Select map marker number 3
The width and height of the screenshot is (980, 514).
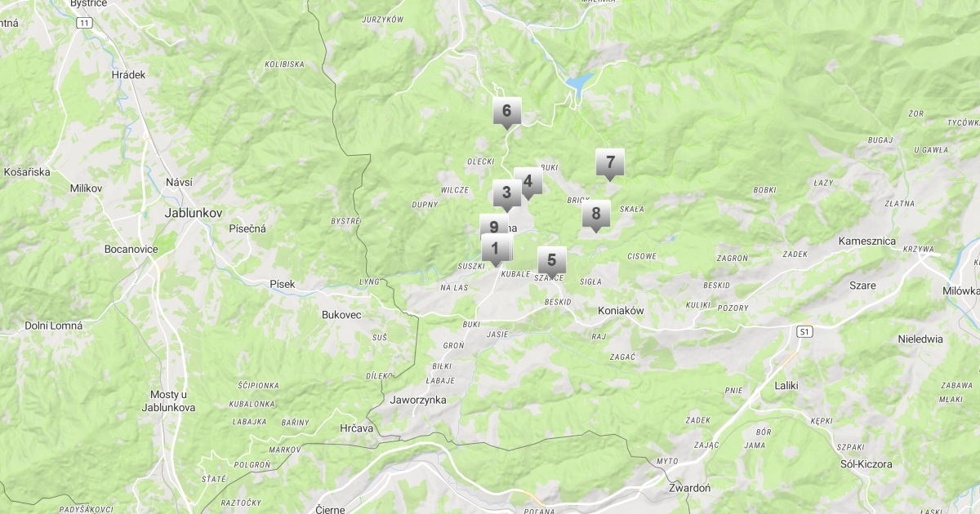click(x=506, y=195)
